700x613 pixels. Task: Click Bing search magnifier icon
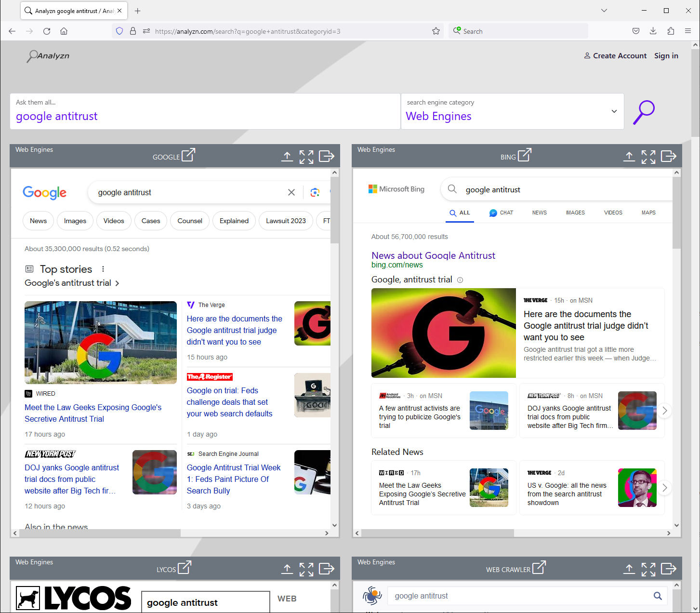(x=452, y=189)
